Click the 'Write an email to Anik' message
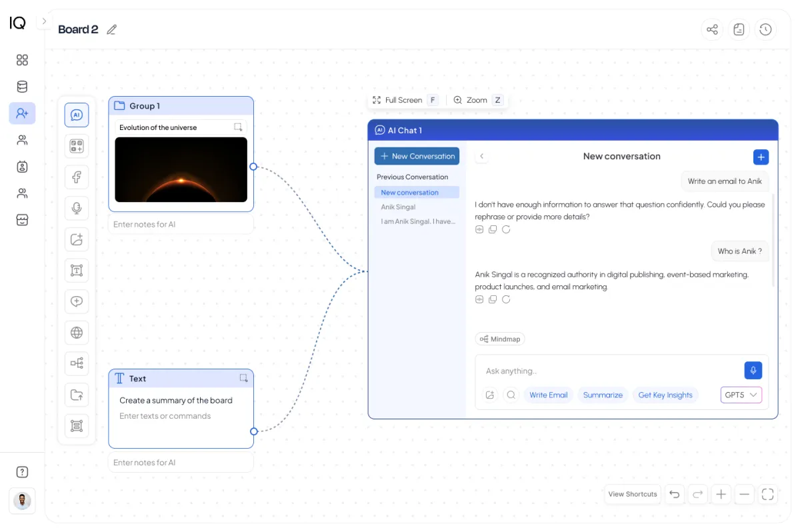The height and width of the screenshot is (532, 800). 725,181
